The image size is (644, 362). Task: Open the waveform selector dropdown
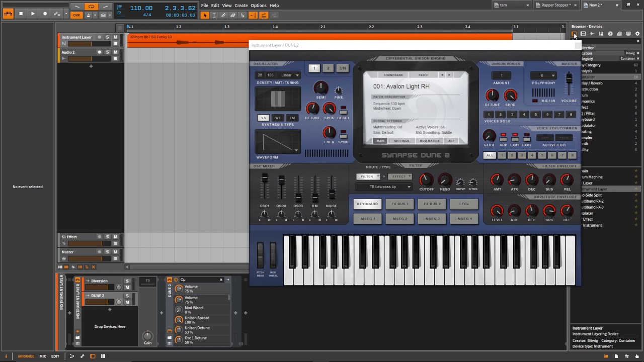(x=296, y=150)
